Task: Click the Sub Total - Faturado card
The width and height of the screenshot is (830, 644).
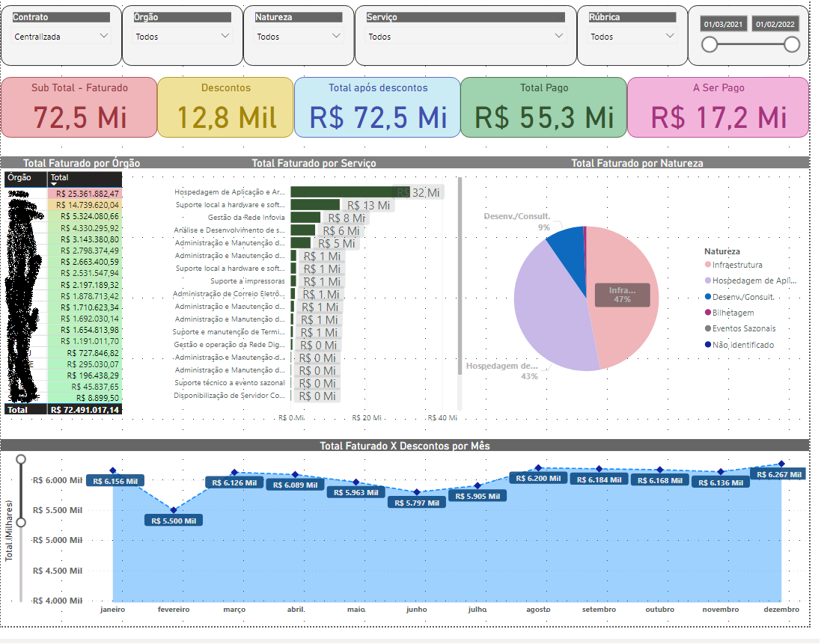Action: 79,108
